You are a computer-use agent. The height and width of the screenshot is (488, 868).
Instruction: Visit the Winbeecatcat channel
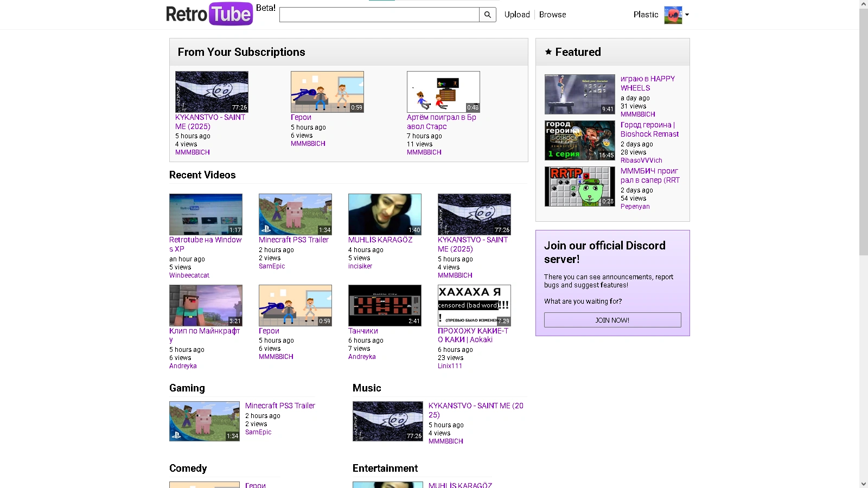[189, 275]
